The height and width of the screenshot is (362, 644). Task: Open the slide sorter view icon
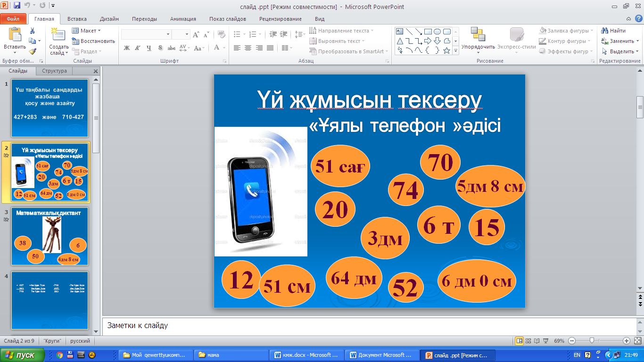click(528, 341)
